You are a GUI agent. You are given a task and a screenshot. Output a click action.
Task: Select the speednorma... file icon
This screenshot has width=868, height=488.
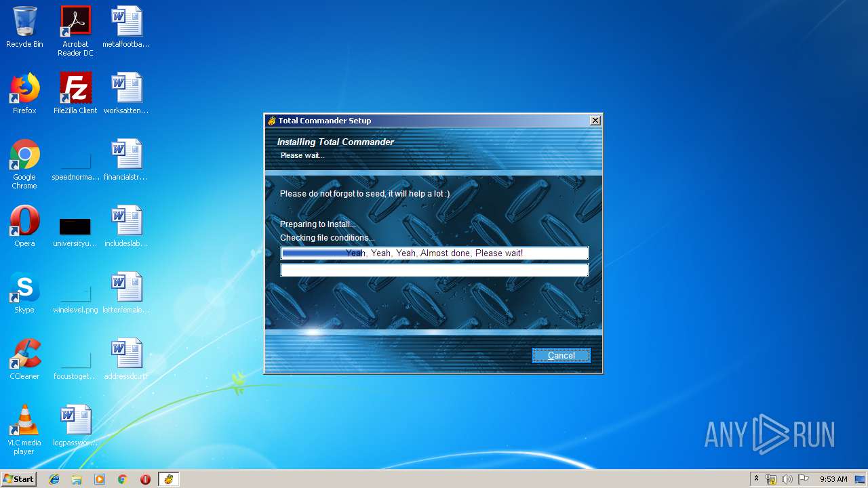(x=75, y=165)
